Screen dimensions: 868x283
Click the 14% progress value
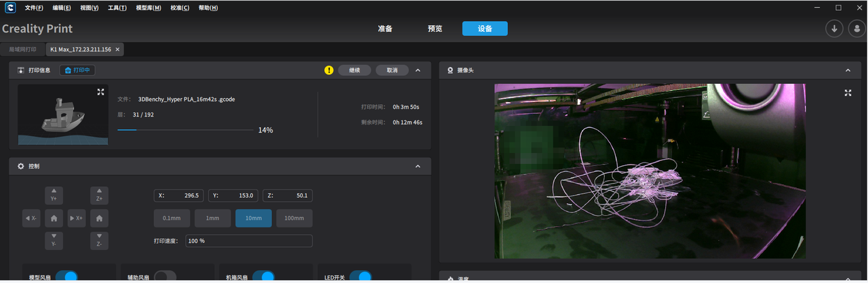tap(265, 130)
